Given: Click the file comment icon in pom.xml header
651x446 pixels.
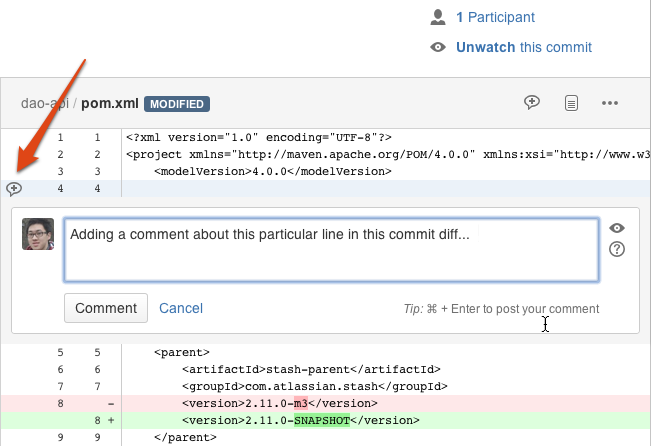Looking at the screenshot, I should click(532, 102).
